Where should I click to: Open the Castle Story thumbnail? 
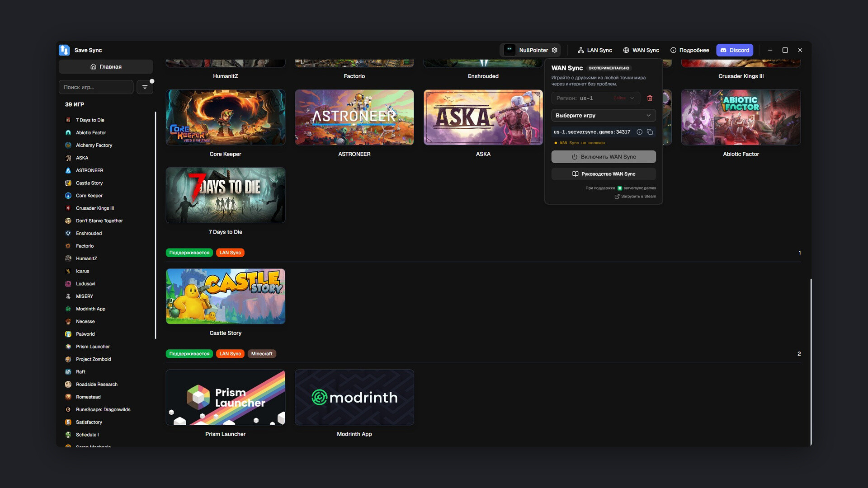click(225, 296)
